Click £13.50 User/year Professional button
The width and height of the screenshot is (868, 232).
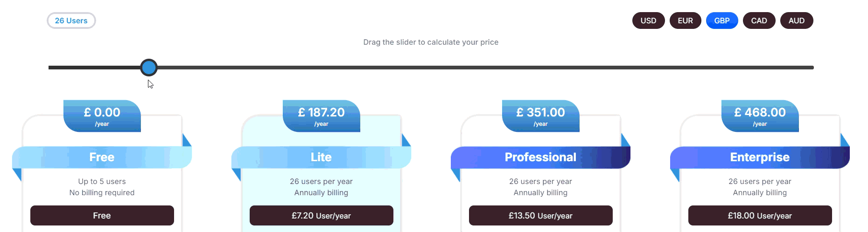tap(540, 215)
